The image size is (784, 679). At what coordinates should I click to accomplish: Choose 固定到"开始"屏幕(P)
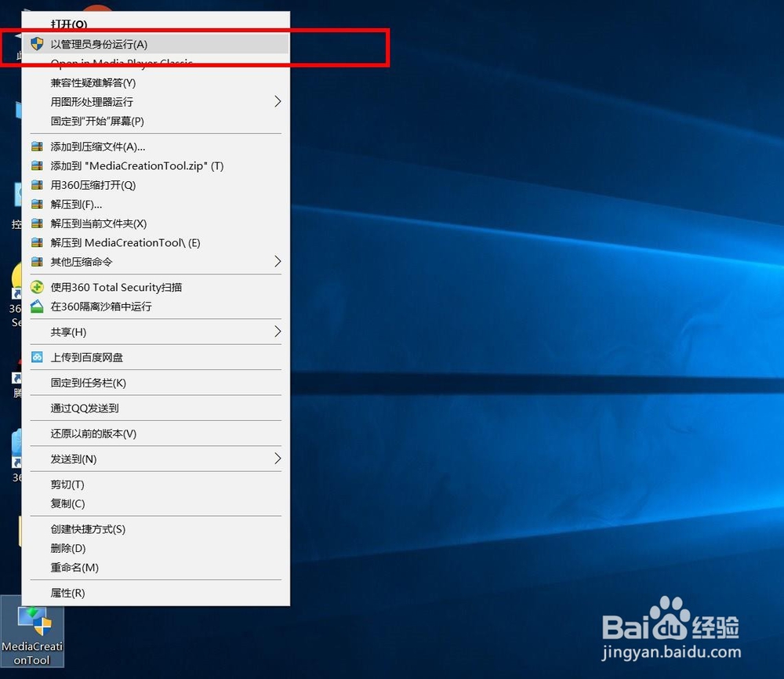pyautogui.click(x=155, y=121)
